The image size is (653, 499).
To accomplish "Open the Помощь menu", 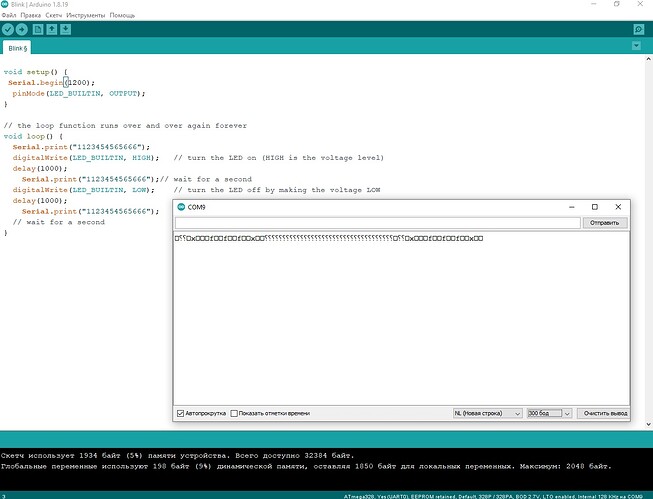I will point(122,15).
